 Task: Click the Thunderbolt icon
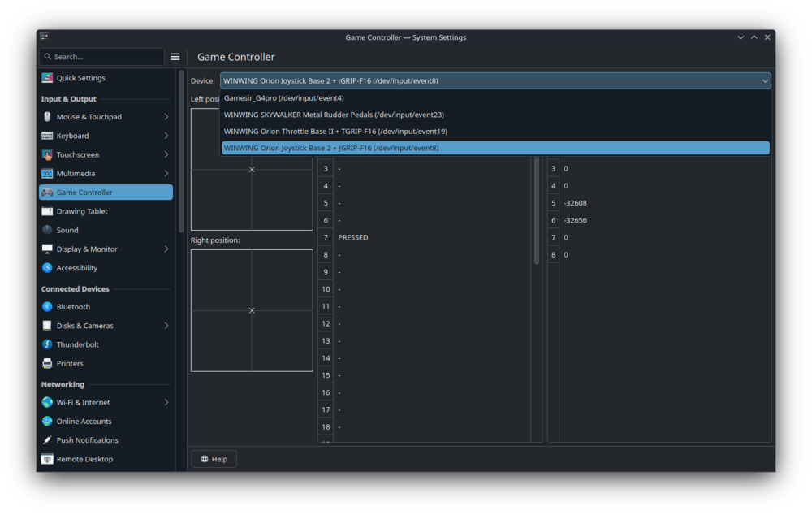[x=47, y=344]
